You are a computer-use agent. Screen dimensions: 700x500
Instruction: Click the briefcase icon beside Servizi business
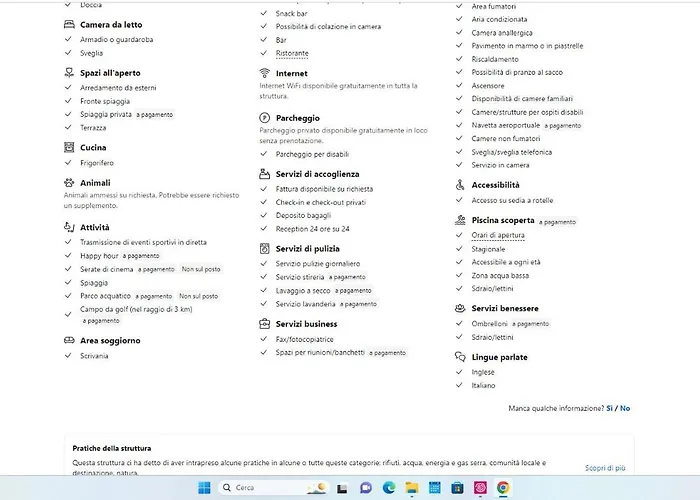[264, 324]
